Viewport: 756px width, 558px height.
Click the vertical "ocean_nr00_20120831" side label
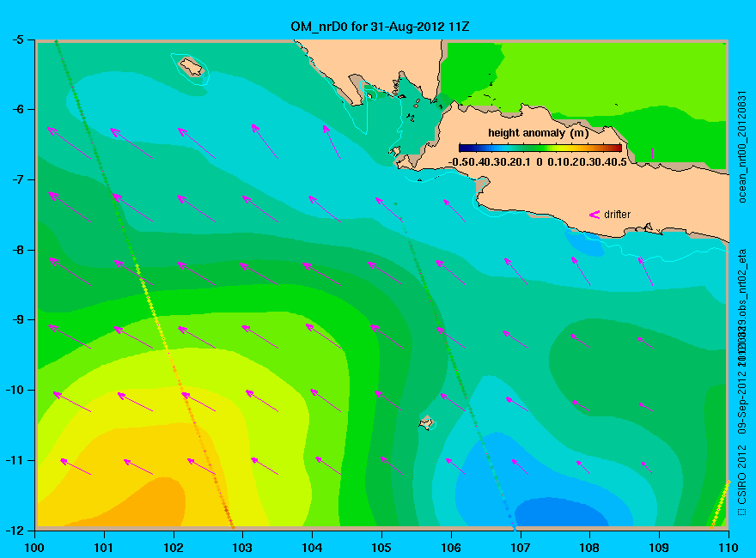tap(742, 146)
